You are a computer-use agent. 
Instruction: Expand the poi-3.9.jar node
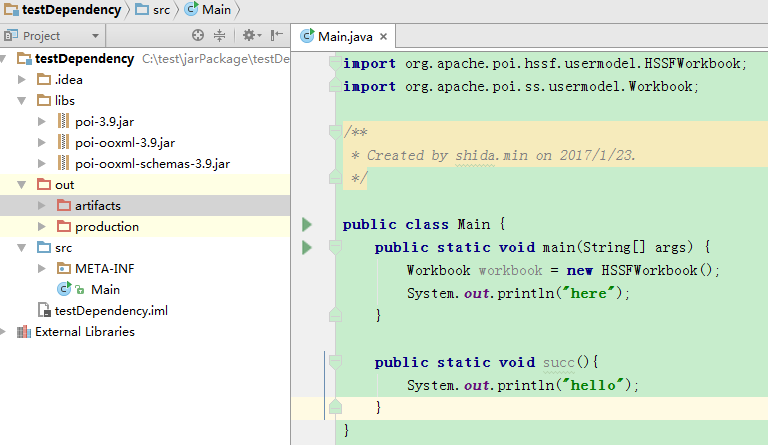42,121
